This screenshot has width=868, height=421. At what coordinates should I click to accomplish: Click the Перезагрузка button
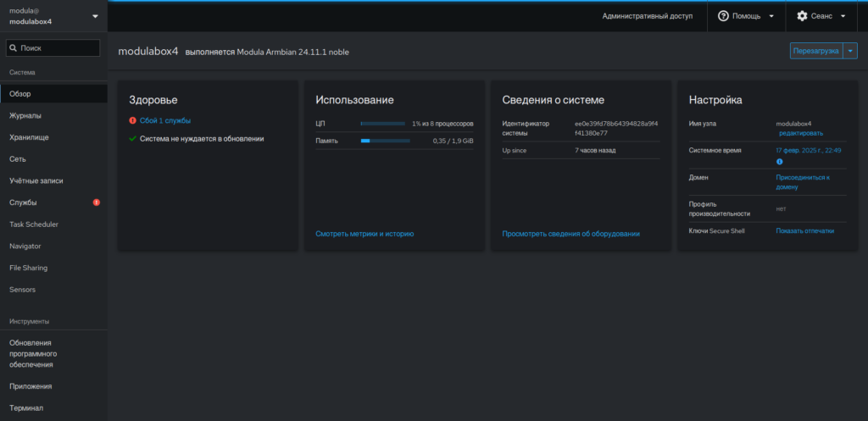(816, 51)
